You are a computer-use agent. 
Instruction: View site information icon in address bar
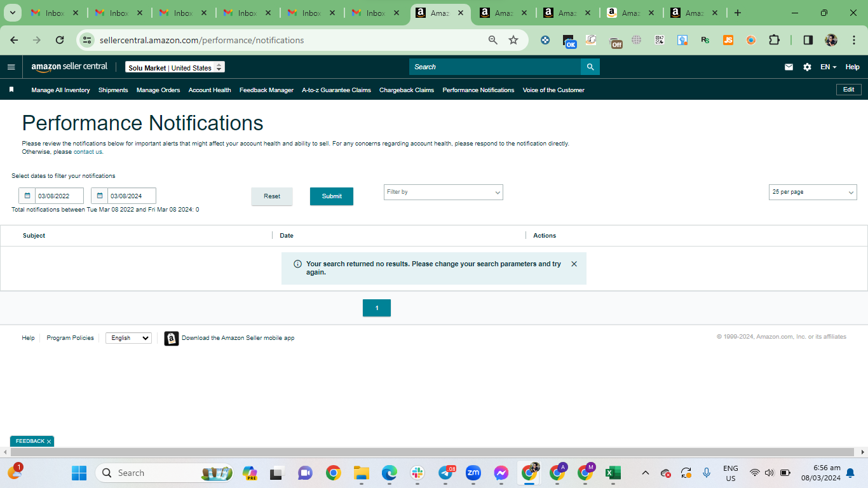click(87, 40)
